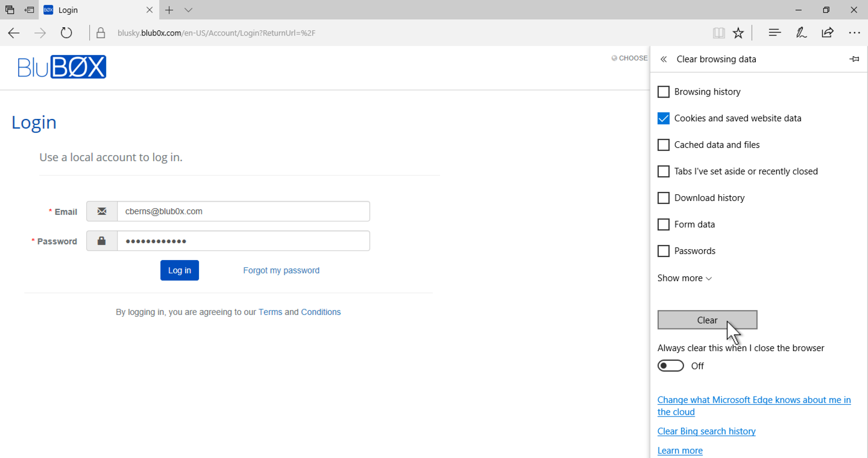Viewport: 868px width, 458px height.
Task: Open Settings and more ellipsis menu
Action: tap(854, 33)
